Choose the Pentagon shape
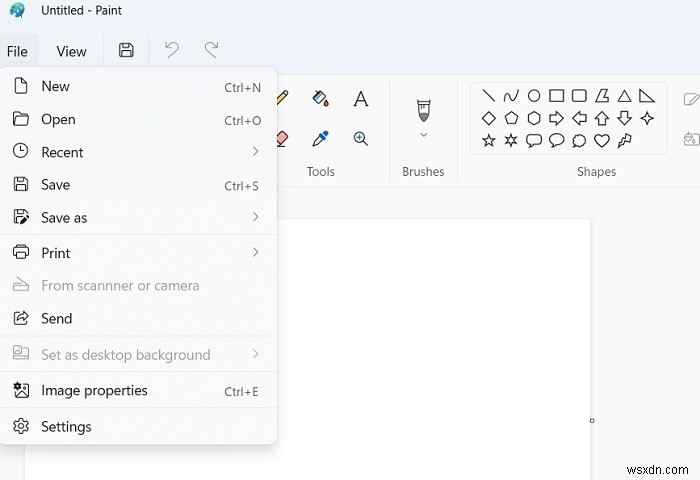Image resolution: width=700 pixels, height=480 pixels. pos(511,118)
